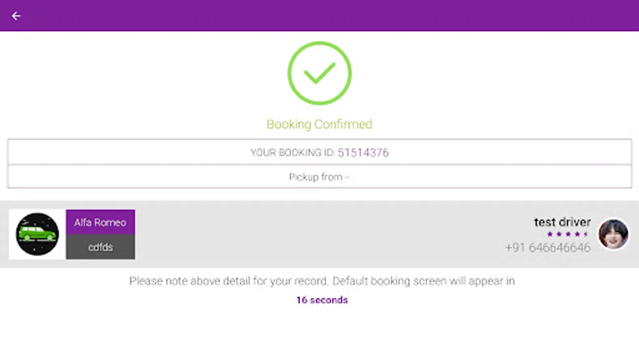Click booking ID number 51514376

click(363, 152)
